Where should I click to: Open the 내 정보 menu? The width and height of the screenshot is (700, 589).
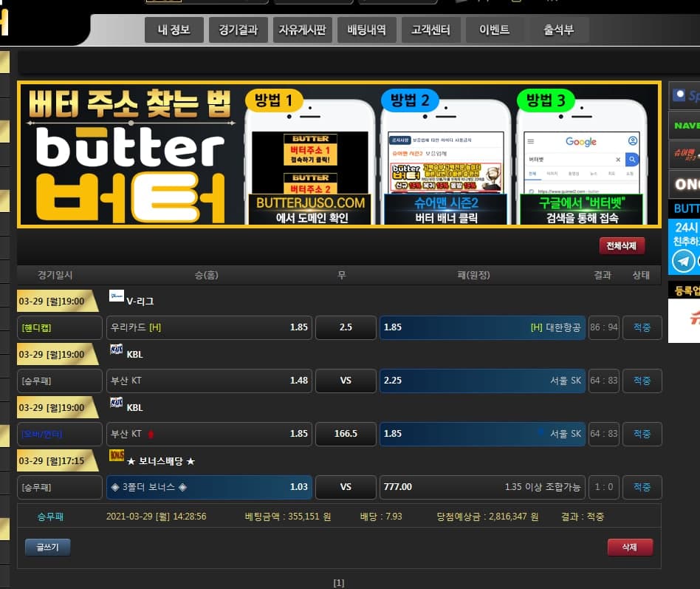pos(174,30)
